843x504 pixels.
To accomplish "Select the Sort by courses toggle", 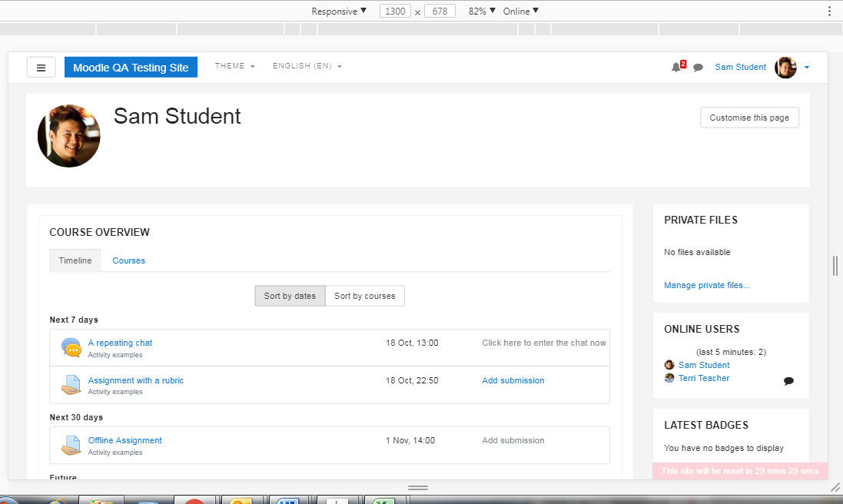I will tap(364, 296).
